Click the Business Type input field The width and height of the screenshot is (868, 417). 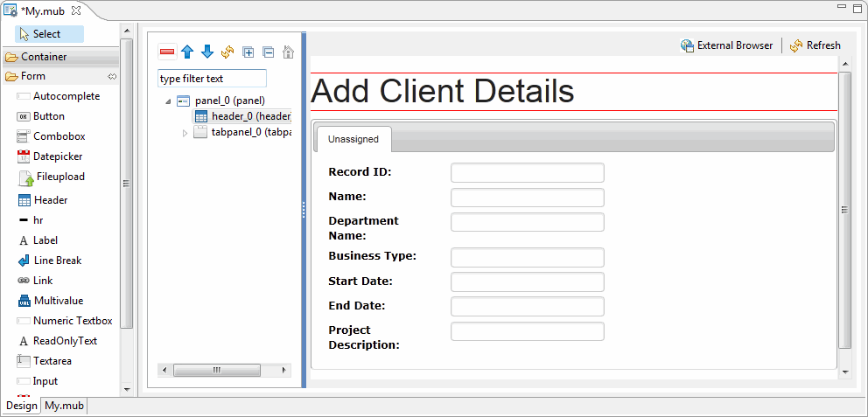(527, 257)
